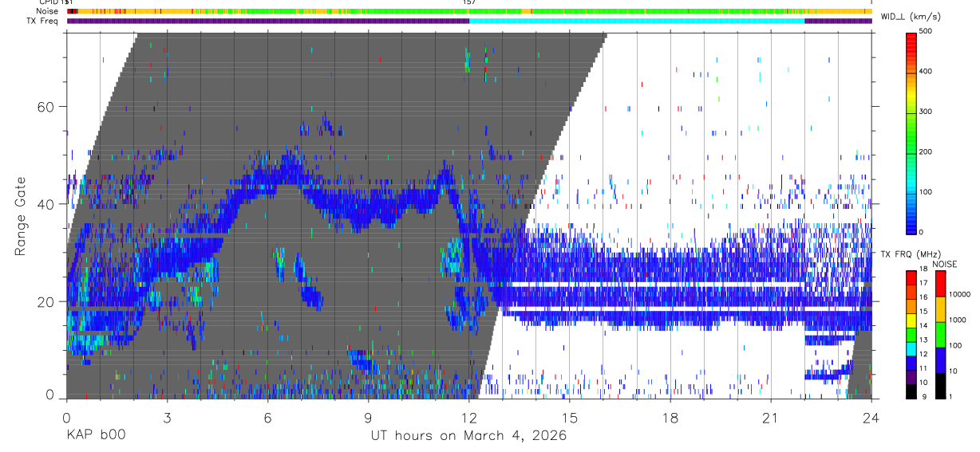Click the 'TX Freq' row label

point(41,21)
